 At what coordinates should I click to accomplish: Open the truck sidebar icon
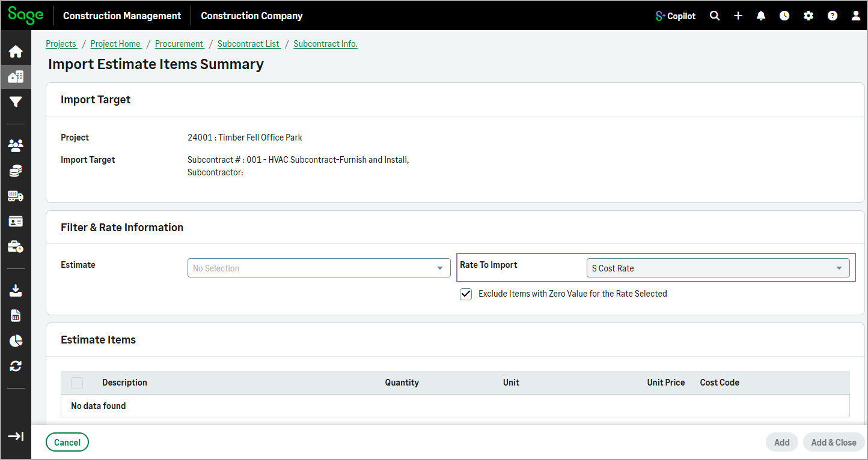click(16, 196)
